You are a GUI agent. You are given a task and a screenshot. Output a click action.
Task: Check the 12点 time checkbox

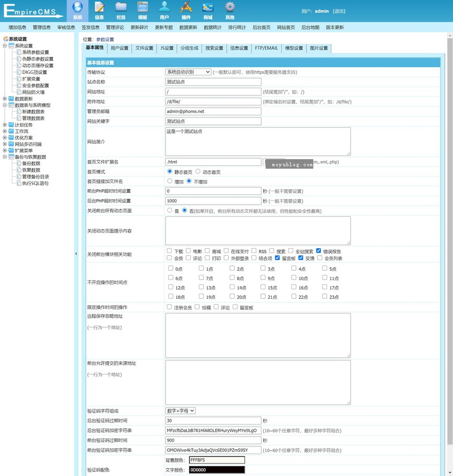171,287
